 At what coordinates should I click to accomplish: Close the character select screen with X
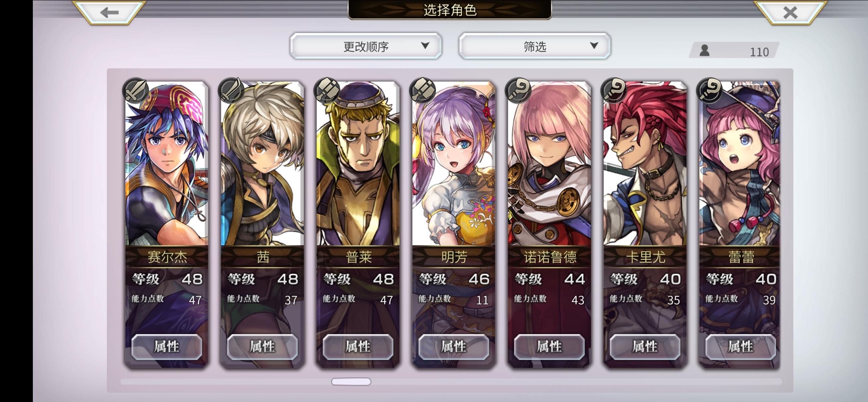790,13
